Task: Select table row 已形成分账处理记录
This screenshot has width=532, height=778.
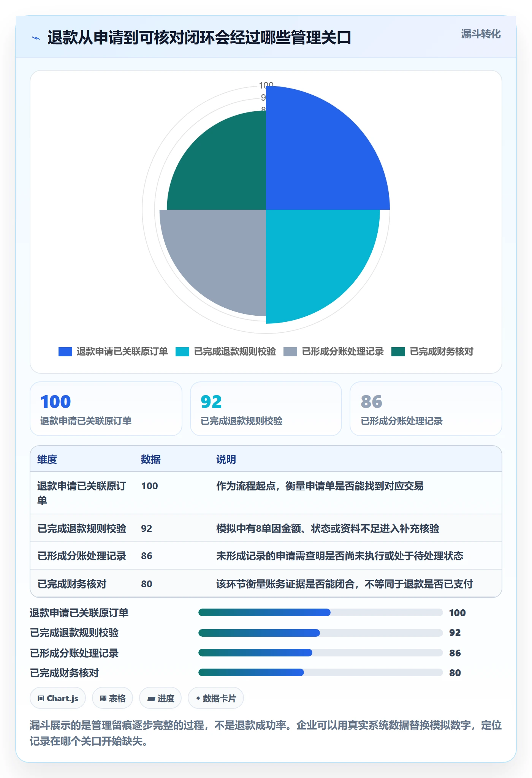Action: click(266, 556)
